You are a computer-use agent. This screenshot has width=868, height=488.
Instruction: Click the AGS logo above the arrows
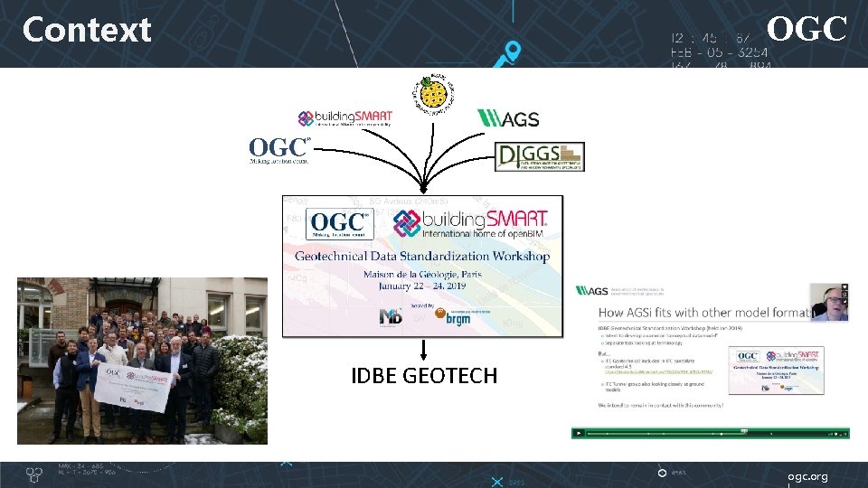click(x=508, y=118)
